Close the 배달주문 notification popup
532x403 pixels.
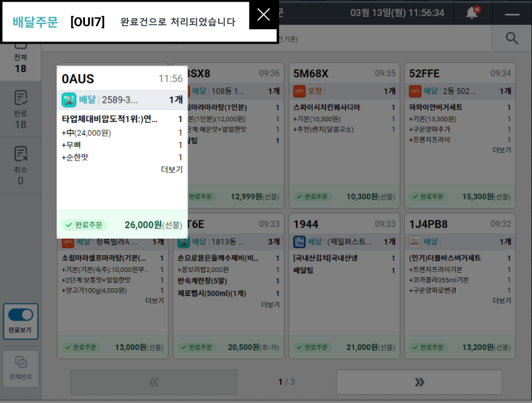coord(263,15)
